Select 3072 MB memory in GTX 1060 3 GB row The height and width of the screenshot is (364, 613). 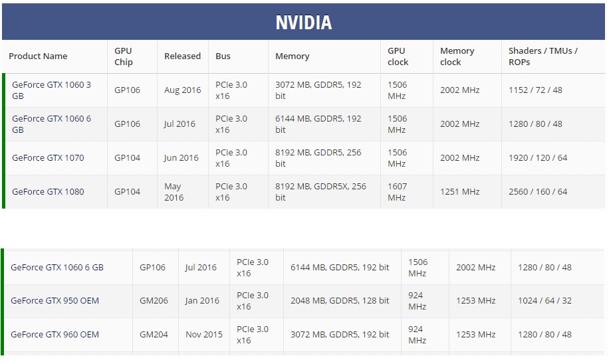[318, 90]
